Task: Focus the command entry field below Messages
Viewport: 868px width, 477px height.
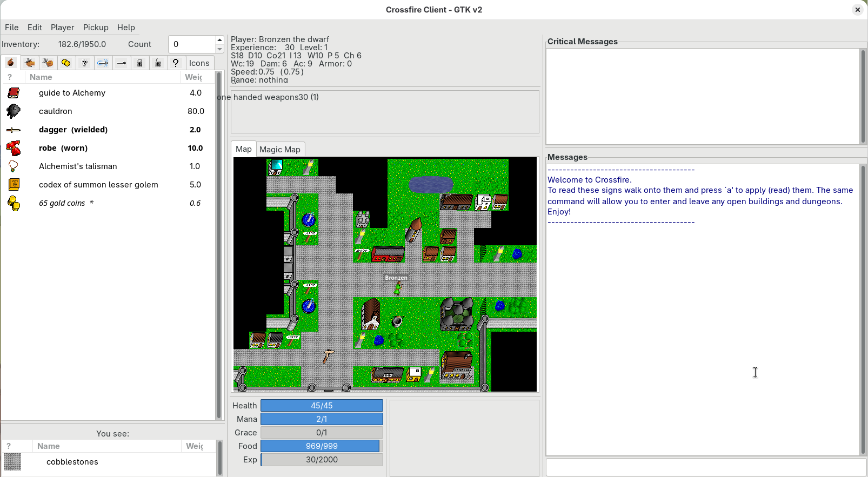Action: pos(706,467)
